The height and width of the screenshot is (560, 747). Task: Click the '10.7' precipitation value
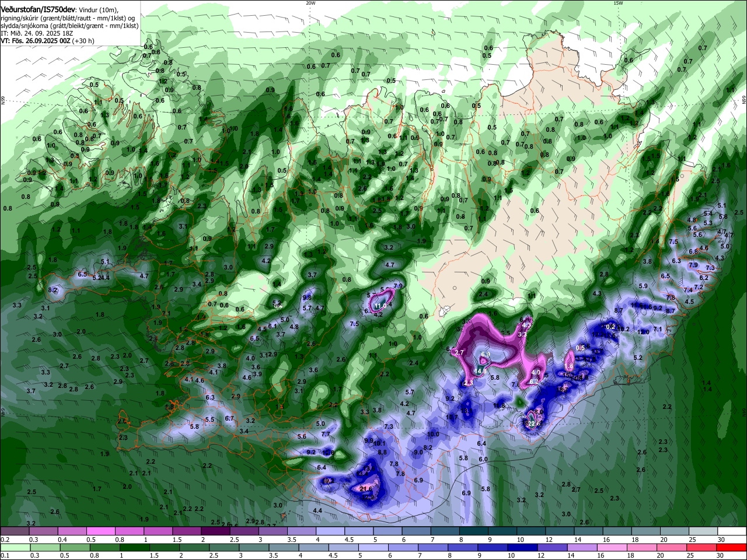click(452, 417)
